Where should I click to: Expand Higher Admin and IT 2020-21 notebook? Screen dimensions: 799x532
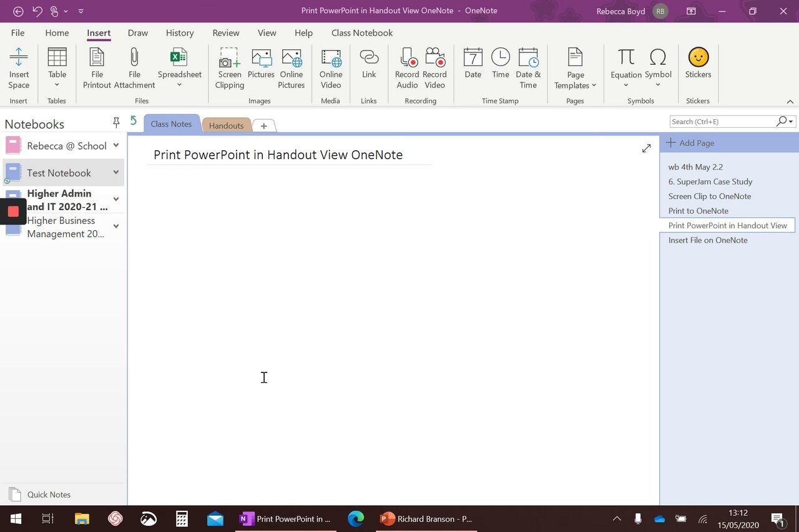pyautogui.click(x=116, y=200)
